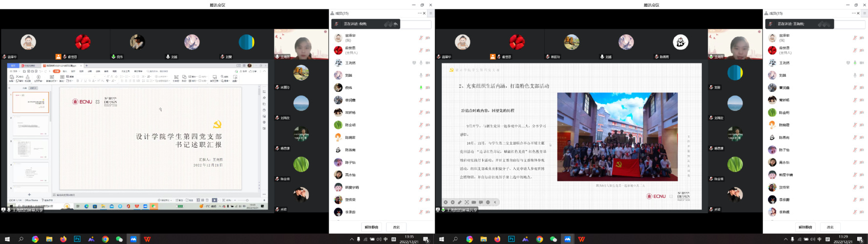Open taskbar search on left taskbar
Viewport: 868px width, 244px height.
click(x=21, y=239)
